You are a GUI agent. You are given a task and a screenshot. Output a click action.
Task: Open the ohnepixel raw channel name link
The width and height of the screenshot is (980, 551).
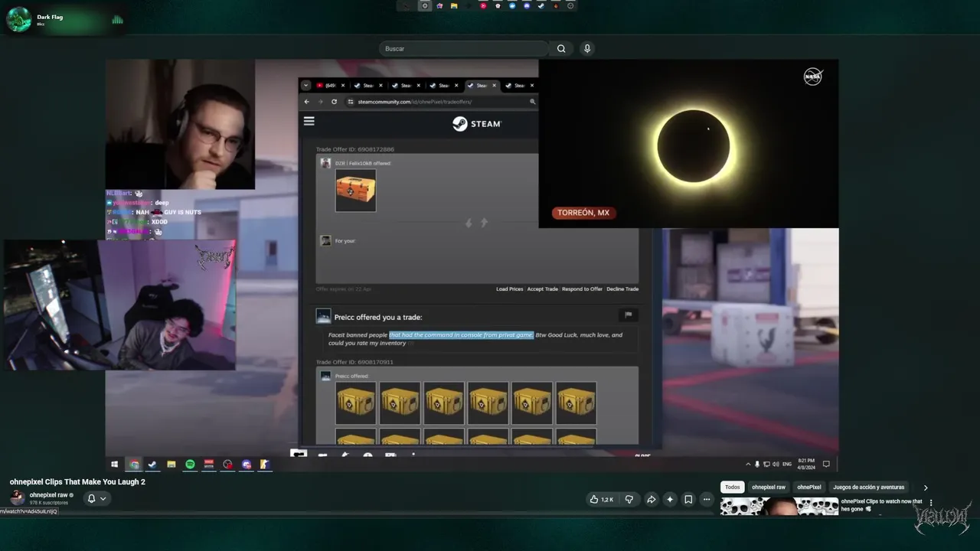pos(49,495)
